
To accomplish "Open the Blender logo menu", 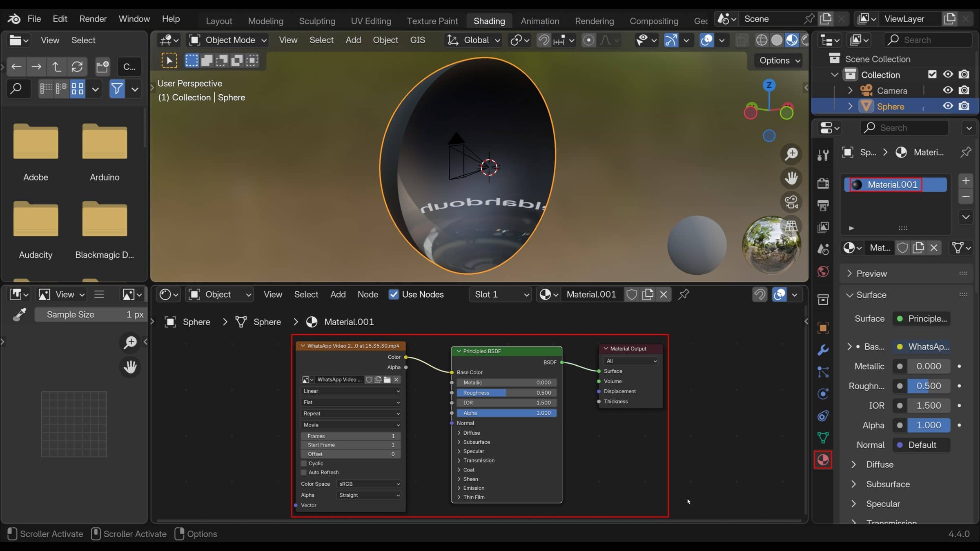I will [14, 19].
